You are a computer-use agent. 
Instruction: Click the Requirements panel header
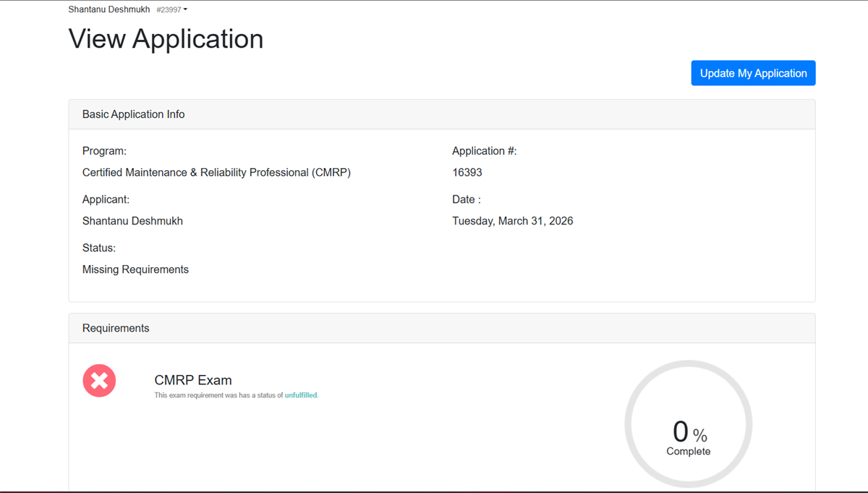[116, 328]
